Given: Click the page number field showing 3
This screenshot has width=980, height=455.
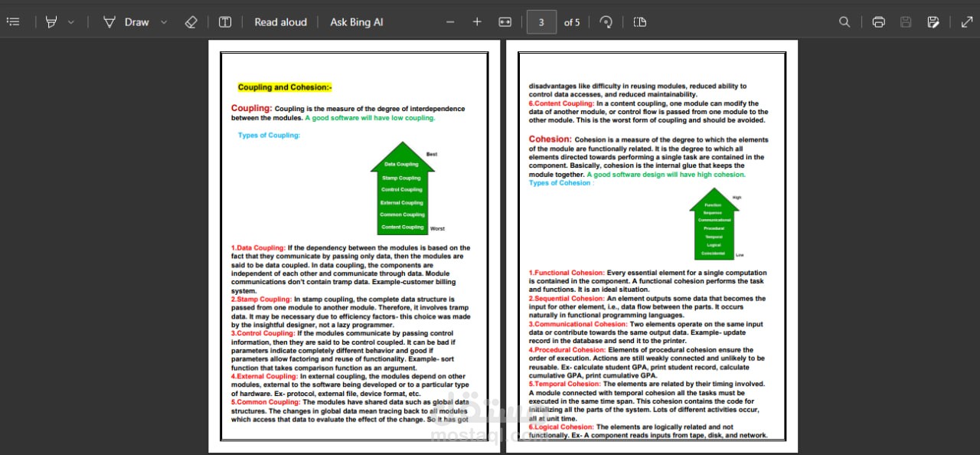Looking at the screenshot, I should [x=541, y=22].
